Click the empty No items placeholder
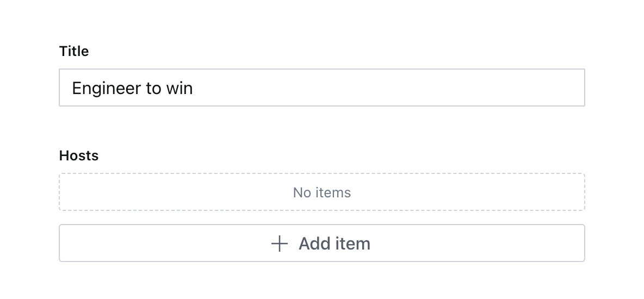644x299 pixels. pos(321,192)
